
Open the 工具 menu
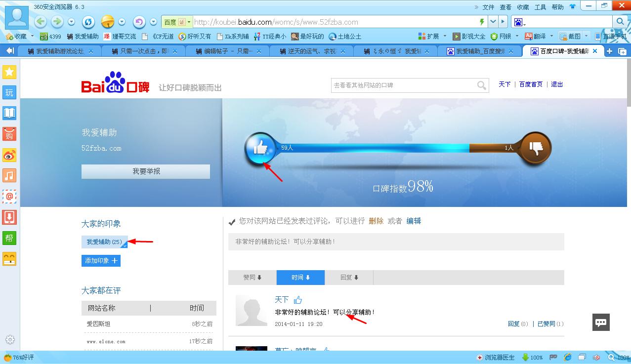coord(540,7)
